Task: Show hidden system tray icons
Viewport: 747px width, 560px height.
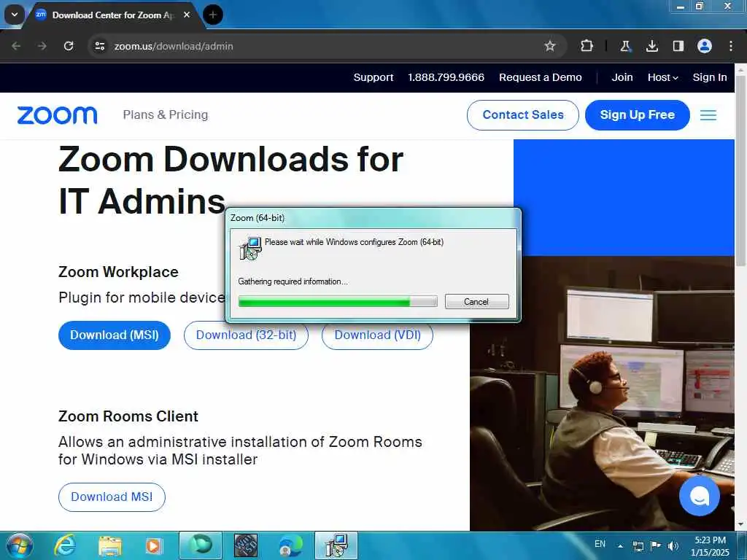Action: (x=620, y=546)
